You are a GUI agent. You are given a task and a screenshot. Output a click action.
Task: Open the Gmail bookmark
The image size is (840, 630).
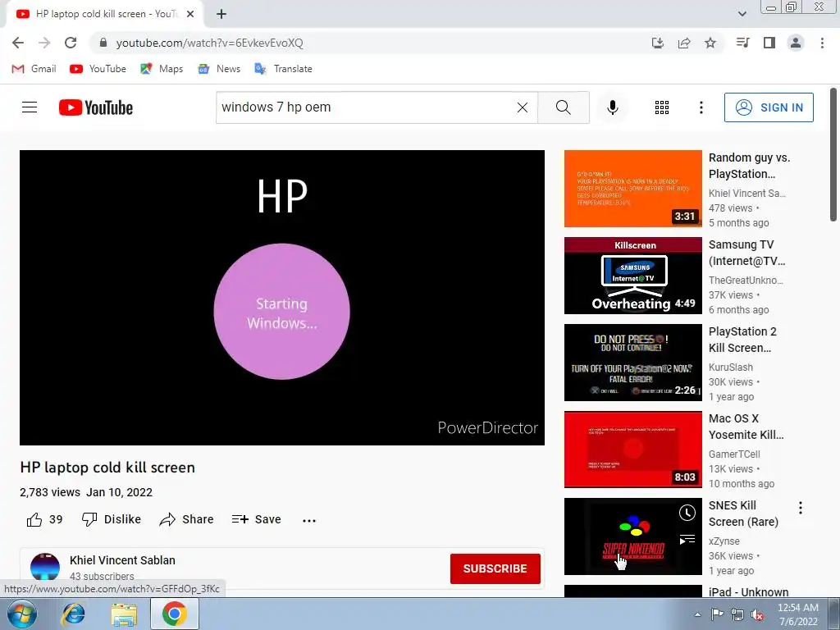pos(34,69)
